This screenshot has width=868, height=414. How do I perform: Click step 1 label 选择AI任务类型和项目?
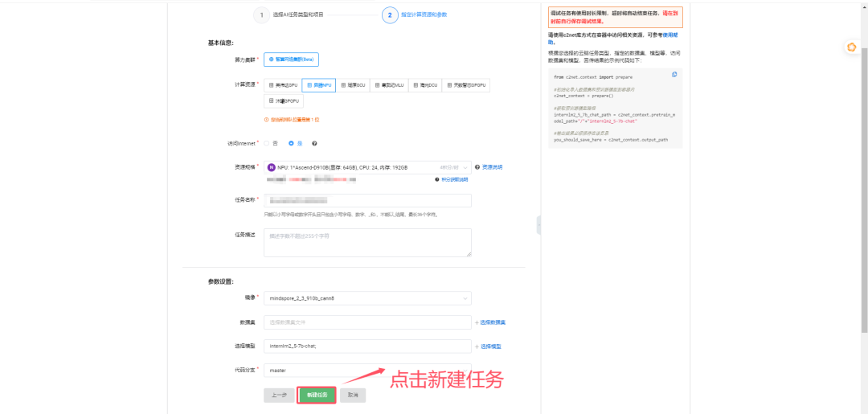coord(298,15)
